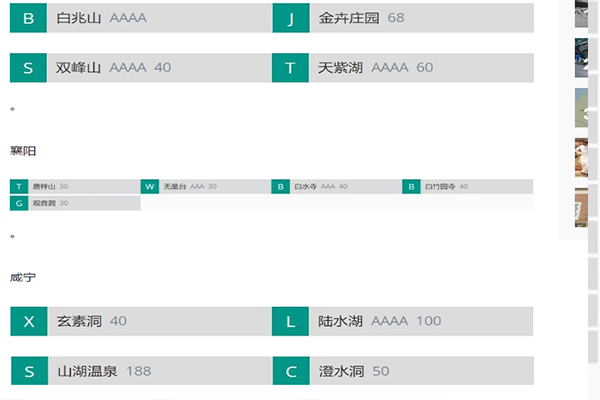
Task: Open the 澄水洞 50 entry
Action: (x=403, y=371)
